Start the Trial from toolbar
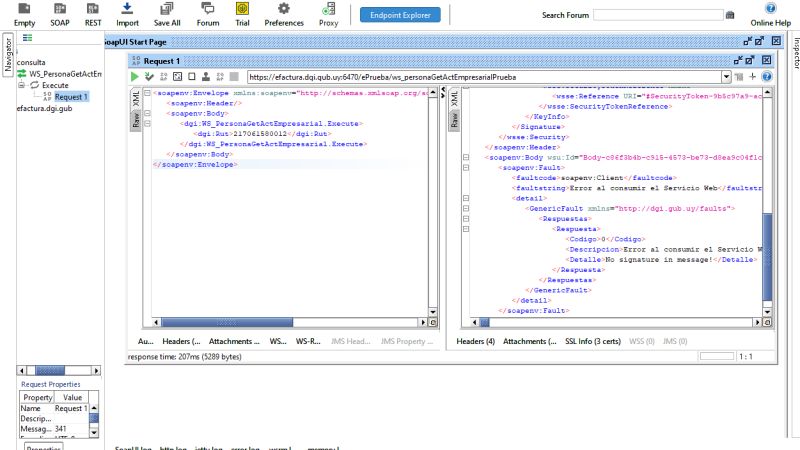The height and width of the screenshot is (450, 800). [x=242, y=15]
